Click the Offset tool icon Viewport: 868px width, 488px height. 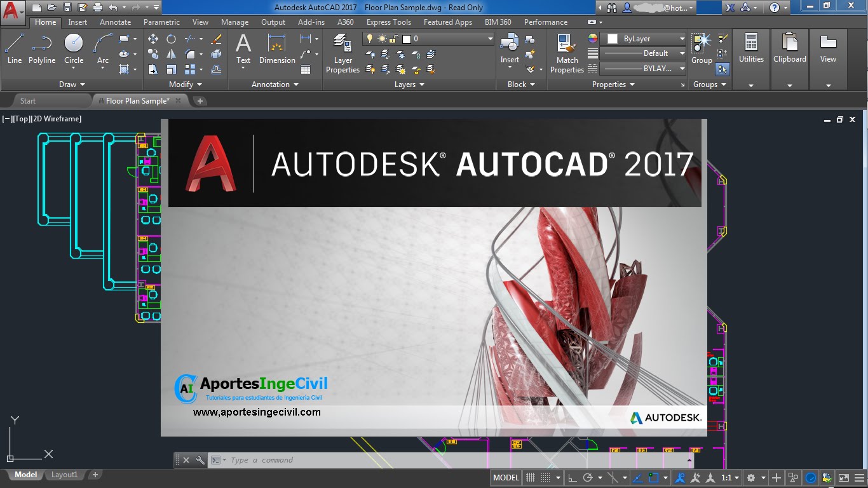[x=216, y=69]
